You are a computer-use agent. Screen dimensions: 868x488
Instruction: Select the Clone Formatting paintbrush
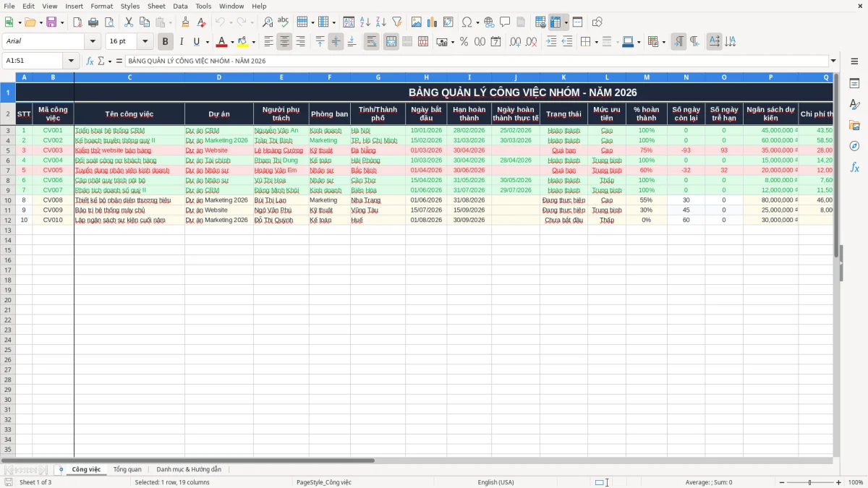click(186, 22)
